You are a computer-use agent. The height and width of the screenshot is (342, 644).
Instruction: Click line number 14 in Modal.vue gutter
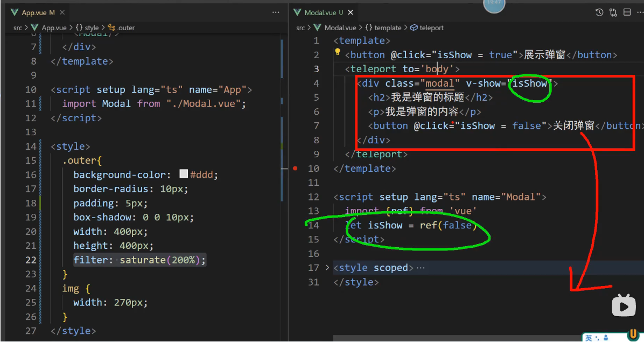313,226
